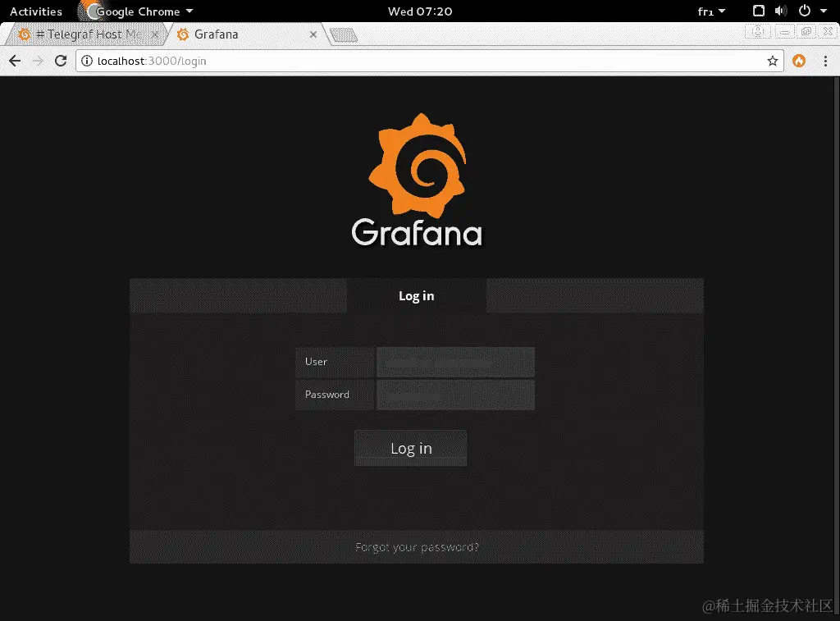Close the Chrome window

click(x=828, y=32)
